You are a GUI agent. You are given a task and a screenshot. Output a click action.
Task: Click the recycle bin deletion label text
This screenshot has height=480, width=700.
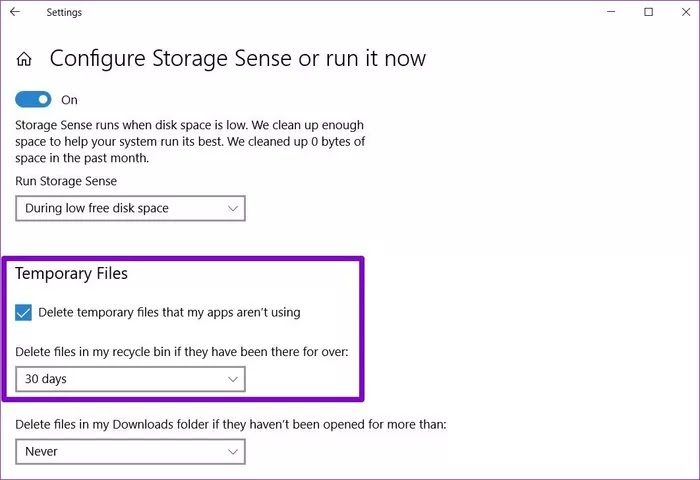coord(181,352)
